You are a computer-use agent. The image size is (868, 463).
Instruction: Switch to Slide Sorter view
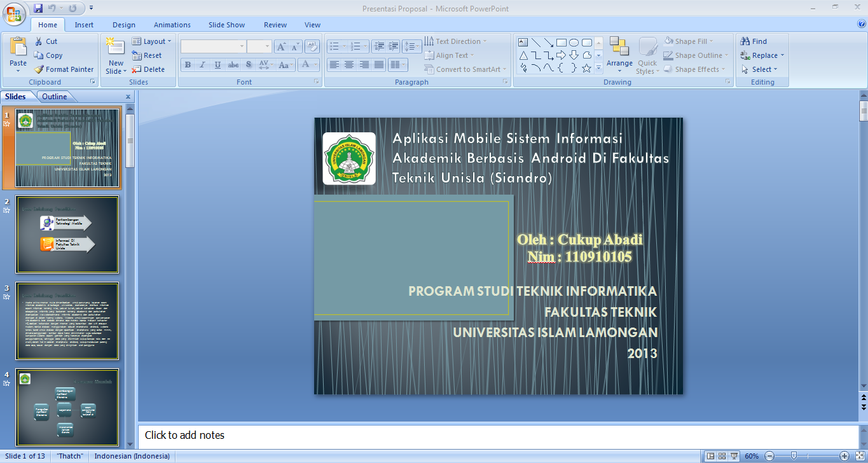click(x=722, y=456)
